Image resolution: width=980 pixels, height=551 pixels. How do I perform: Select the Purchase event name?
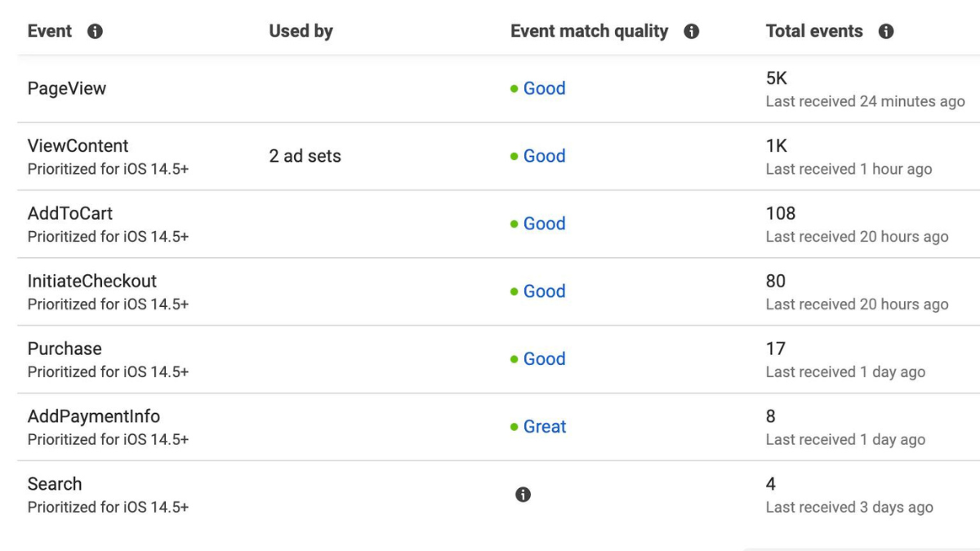65,349
